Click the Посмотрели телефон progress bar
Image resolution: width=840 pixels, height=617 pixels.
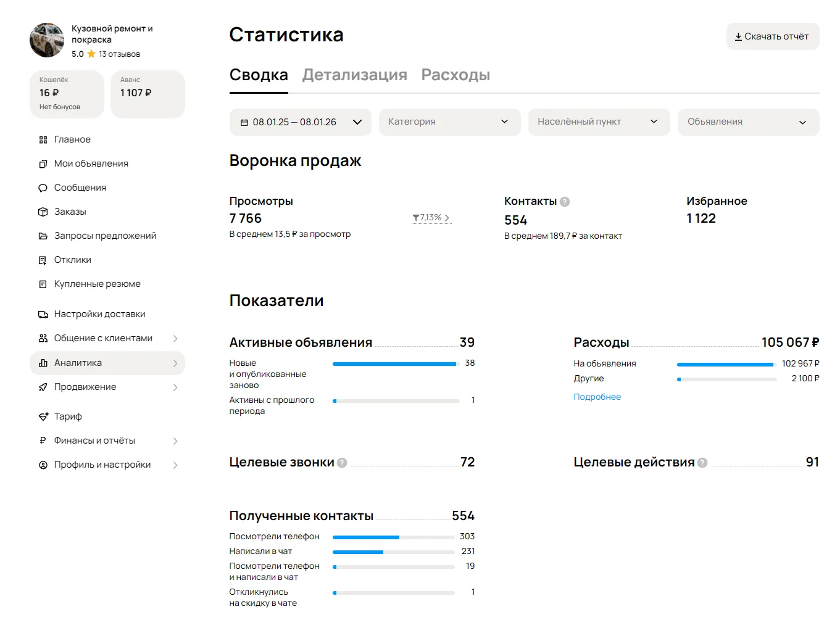click(394, 537)
